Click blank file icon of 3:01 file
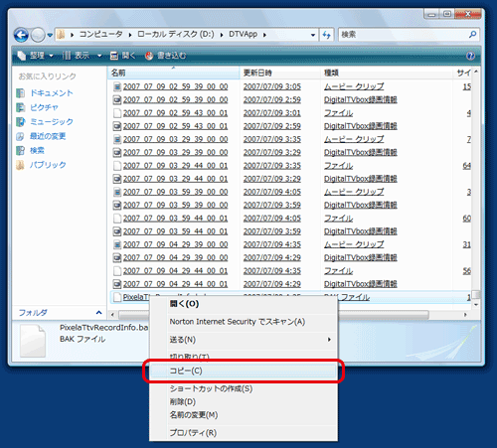497x448 pixels. 117,113
